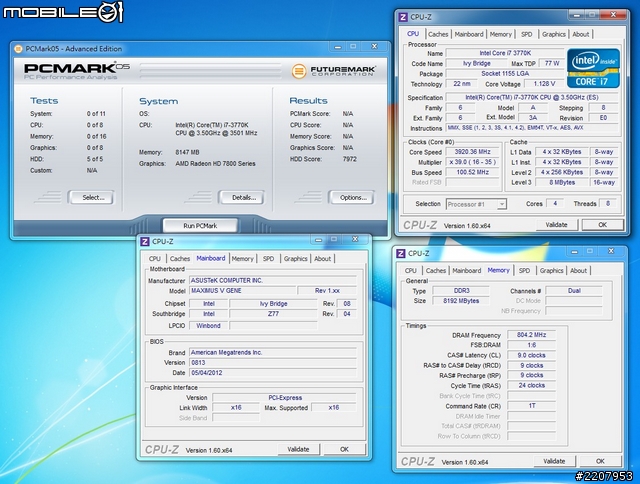
Task: Go to Caches tab in Memory CPU-Z window
Action: [x=436, y=271]
